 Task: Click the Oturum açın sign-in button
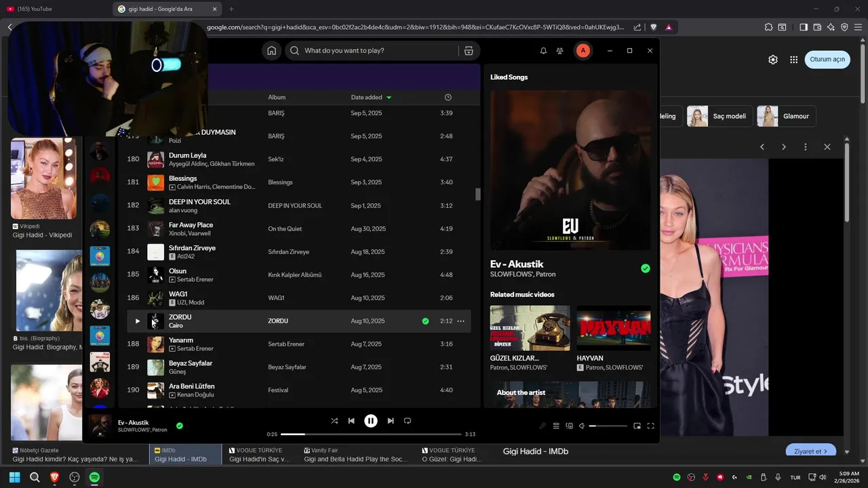pos(827,60)
